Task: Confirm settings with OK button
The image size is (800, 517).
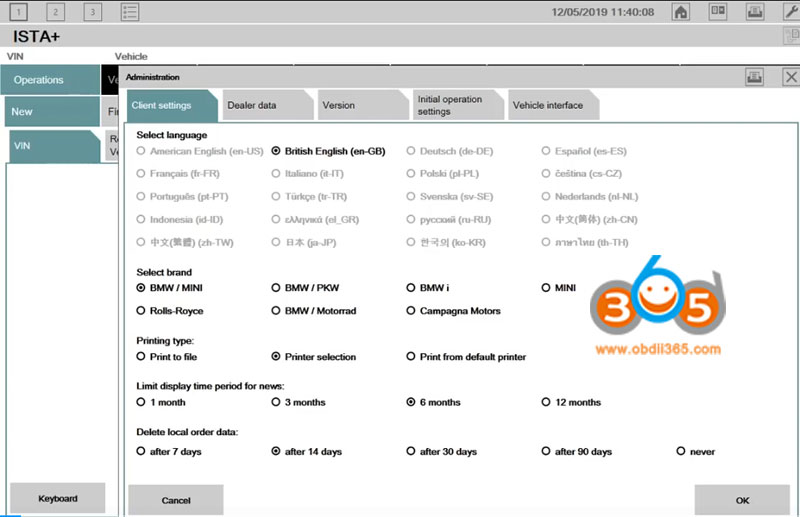Action: pyautogui.click(x=742, y=500)
